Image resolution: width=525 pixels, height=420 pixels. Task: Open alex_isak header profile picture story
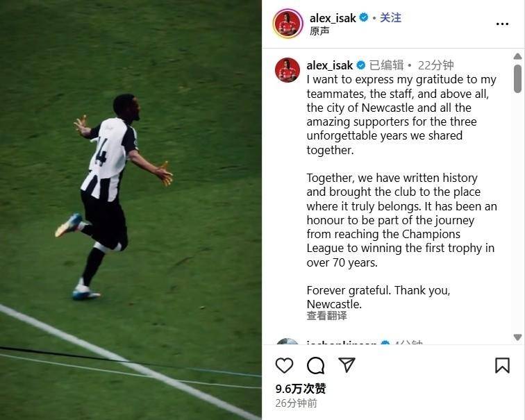coord(288,24)
